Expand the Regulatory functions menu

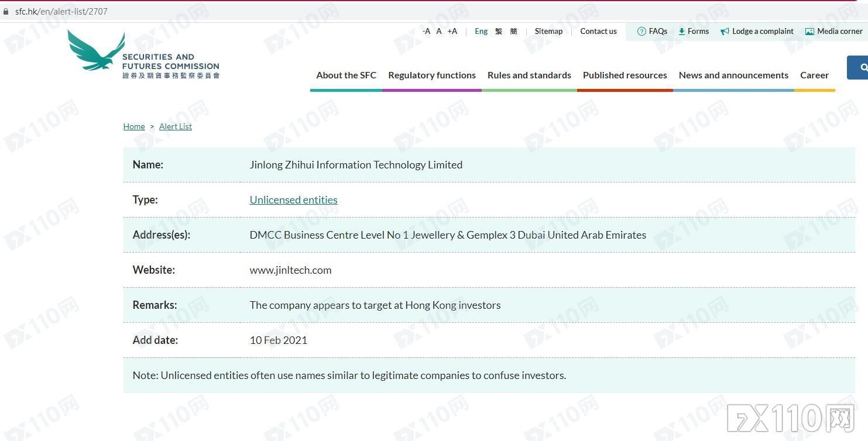[431, 75]
